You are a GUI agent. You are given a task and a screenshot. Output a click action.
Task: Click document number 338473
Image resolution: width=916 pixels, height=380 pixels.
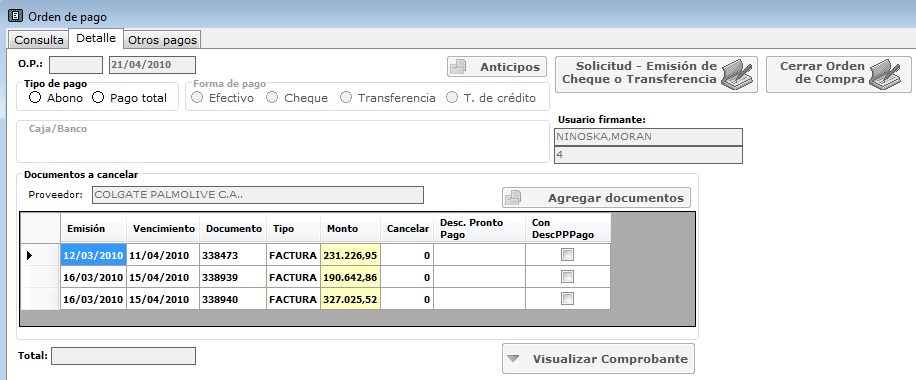(233, 255)
